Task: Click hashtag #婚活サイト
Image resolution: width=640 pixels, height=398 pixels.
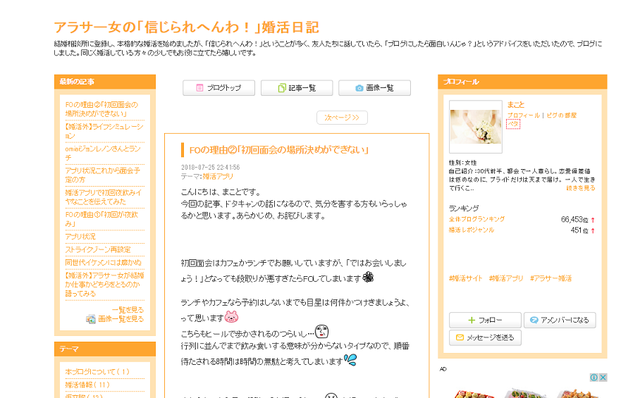Action: pyautogui.click(x=466, y=278)
